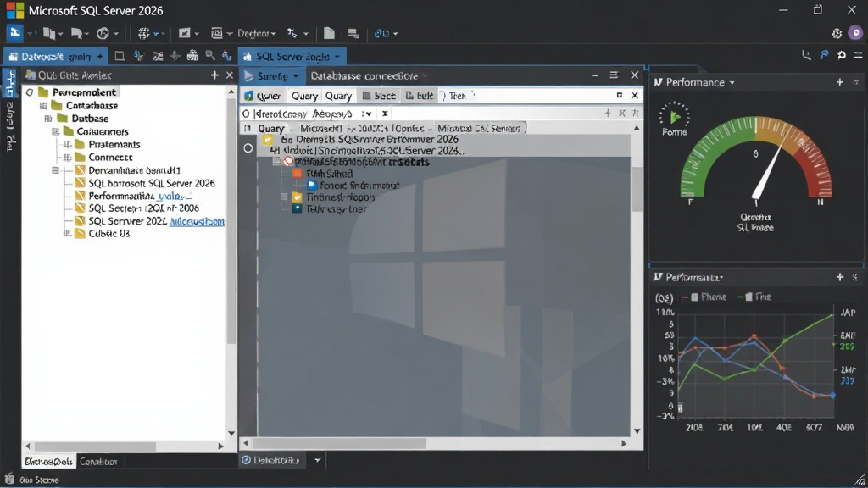
Task: Click the blue arrow icon in query tree
Action: pyautogui.click(x=312, y=186)
